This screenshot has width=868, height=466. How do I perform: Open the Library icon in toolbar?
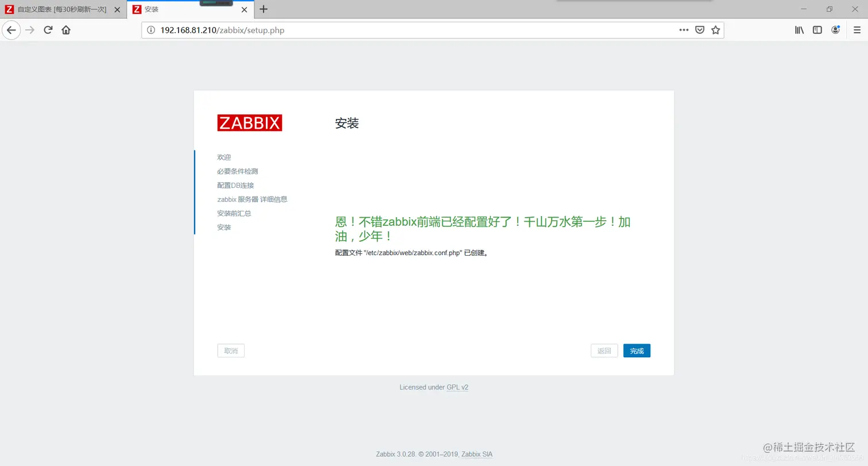click(x=799, y=30)
